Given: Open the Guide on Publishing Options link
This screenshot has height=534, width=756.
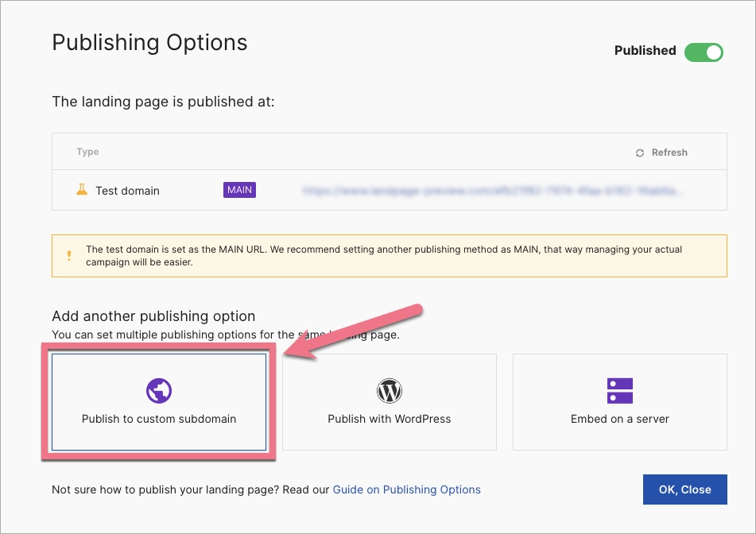Looking at the screenshot, I should click(x=406, y=489).
